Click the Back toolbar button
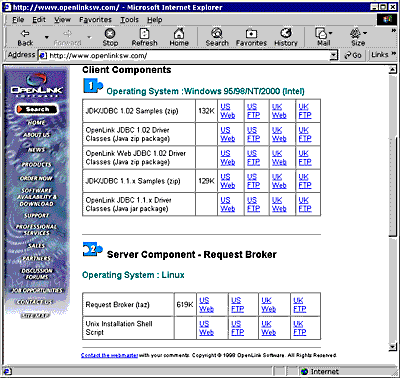This screenshot has width=400, height=378. [x=25, y=37]
